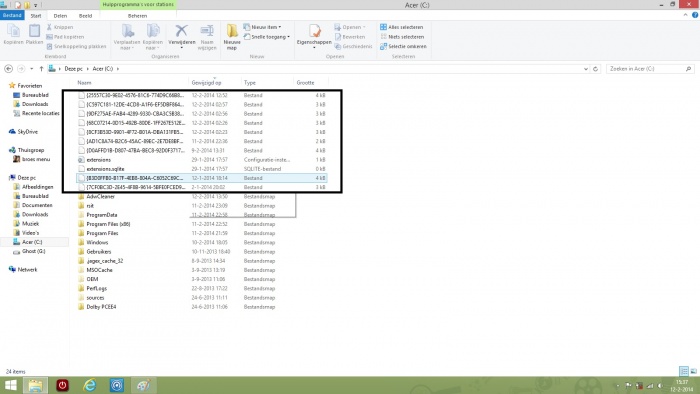Select the Windows folder
This screenshot has height=394, width=700.
coord(97,242)
